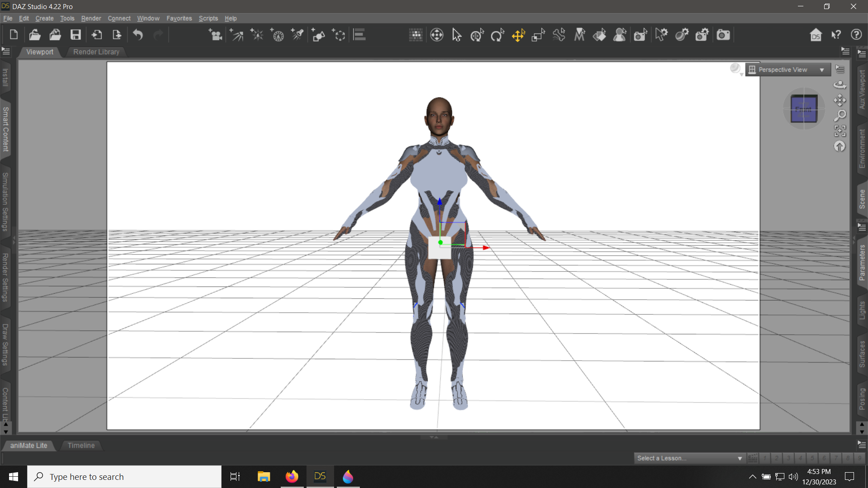Click the Create New Camera icon
The height and width of the screenshot is (488, 868).
216,35
